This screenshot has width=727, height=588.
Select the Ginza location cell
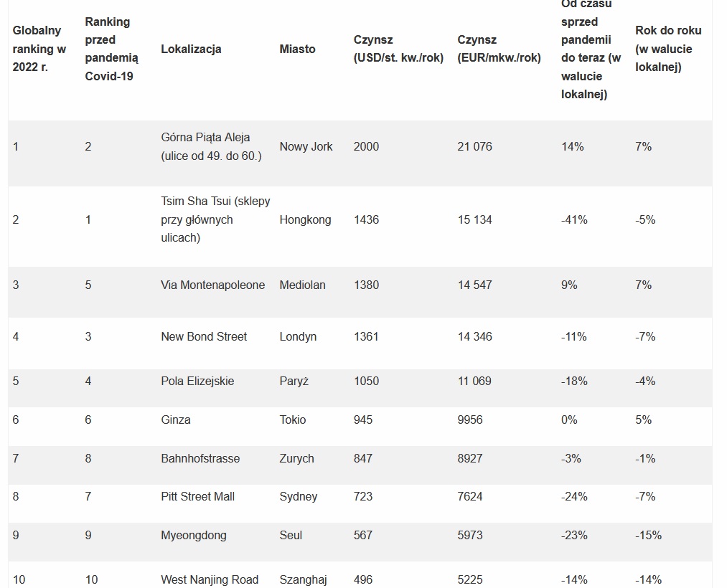coord(176,419)
